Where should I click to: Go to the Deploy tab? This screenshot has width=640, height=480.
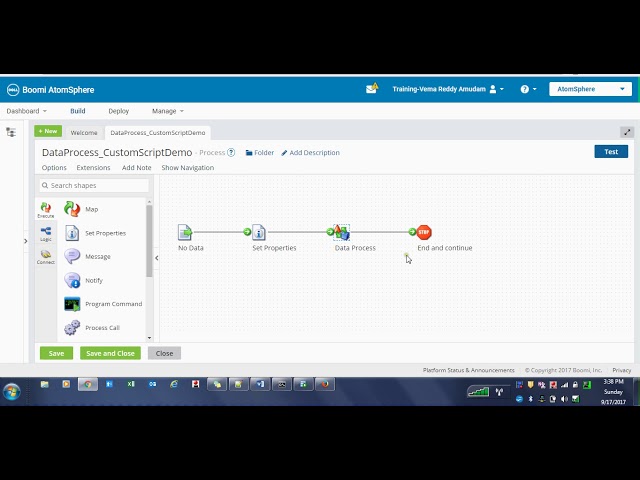pos(118,111)
